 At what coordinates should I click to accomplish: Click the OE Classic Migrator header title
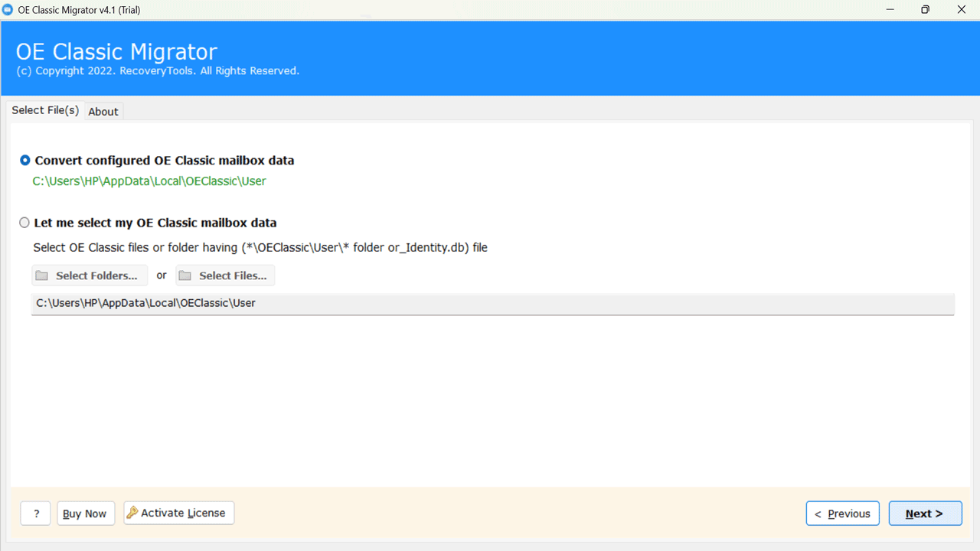point(116,52)
